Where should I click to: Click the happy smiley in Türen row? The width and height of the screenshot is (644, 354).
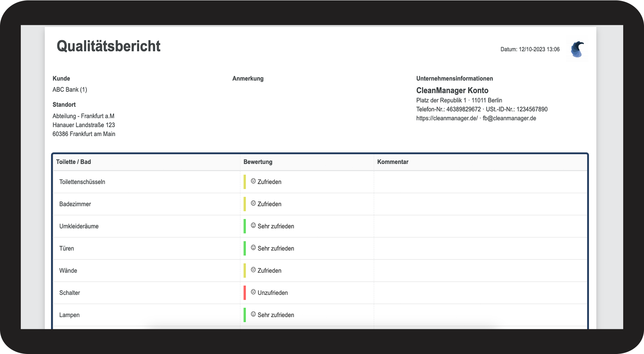[x=253, y=248]
